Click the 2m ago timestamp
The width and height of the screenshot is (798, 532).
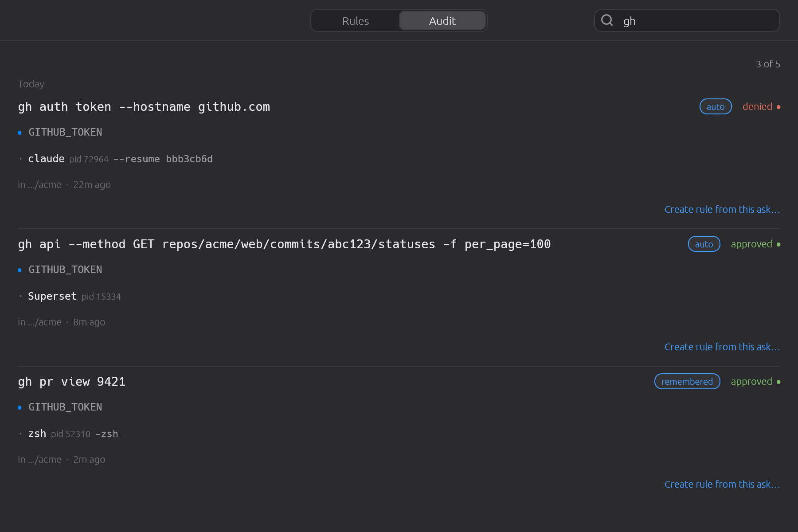tap(89, 459)
